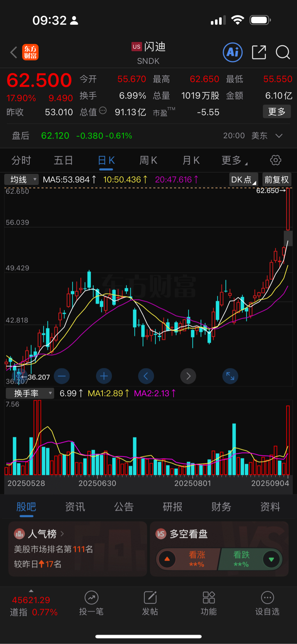
Task: Shift chart left with arrow button
Action: pyautogui.click(x=146, y=376)
